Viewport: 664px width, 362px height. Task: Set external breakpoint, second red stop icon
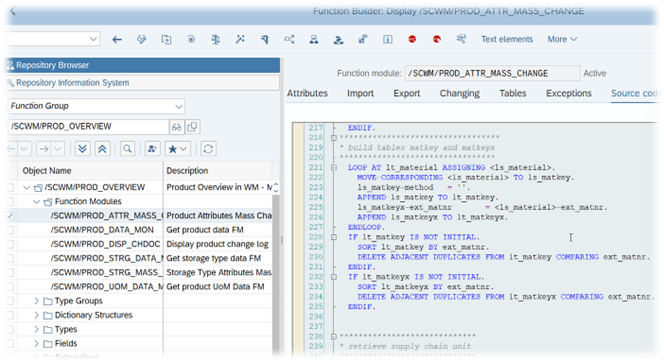(437, 39)
